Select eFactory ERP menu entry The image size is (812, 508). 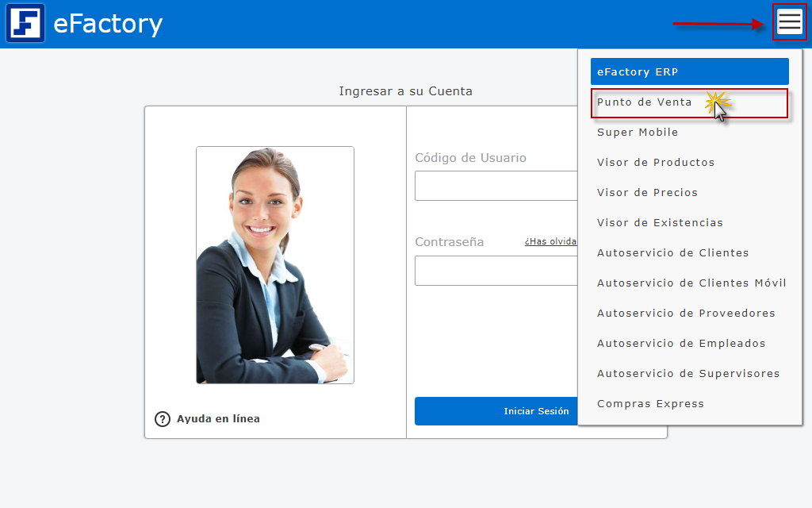pos(689,71)
